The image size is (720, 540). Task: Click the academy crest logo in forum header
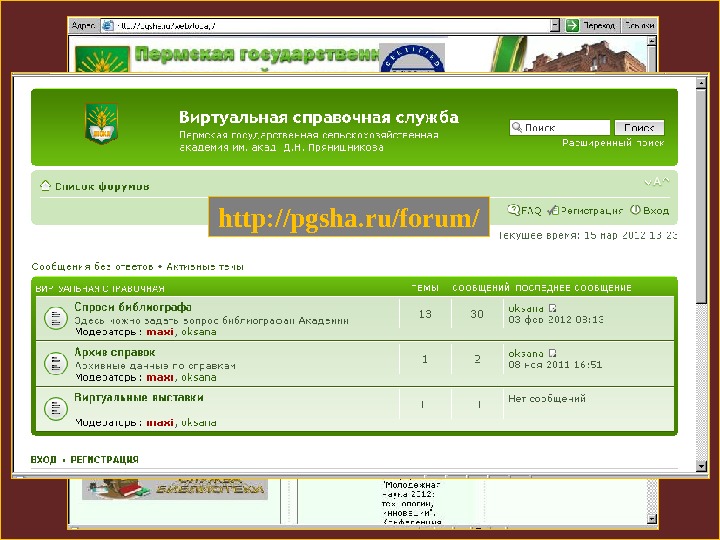coord(101,124)
